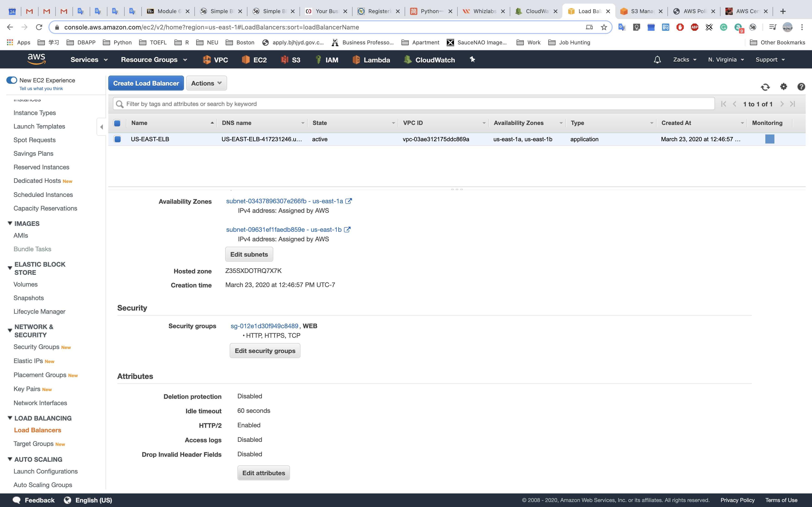Image resolution: width=812 pixels, height=507 pixels.
Task: Open the Actions dropdown
Action: [206, 83]
